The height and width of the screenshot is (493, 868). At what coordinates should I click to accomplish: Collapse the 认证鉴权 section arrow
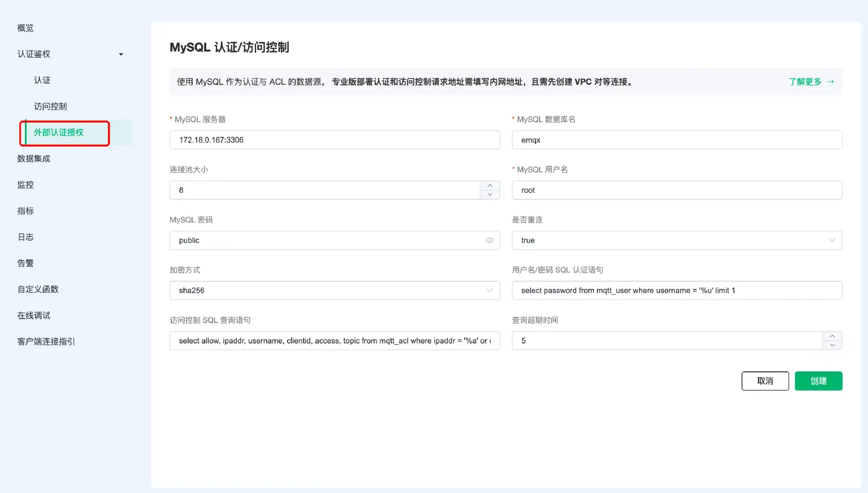tap(120, 54)
